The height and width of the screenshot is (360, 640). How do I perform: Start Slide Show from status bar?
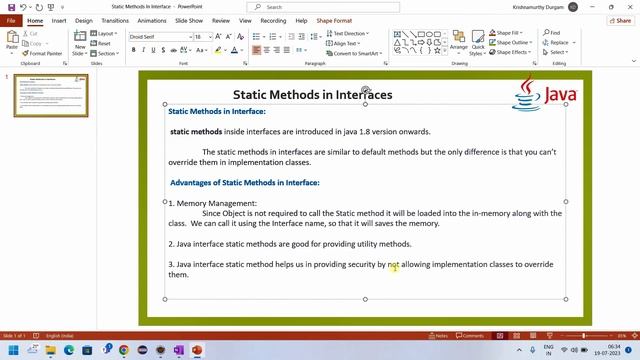pos(549,336)
